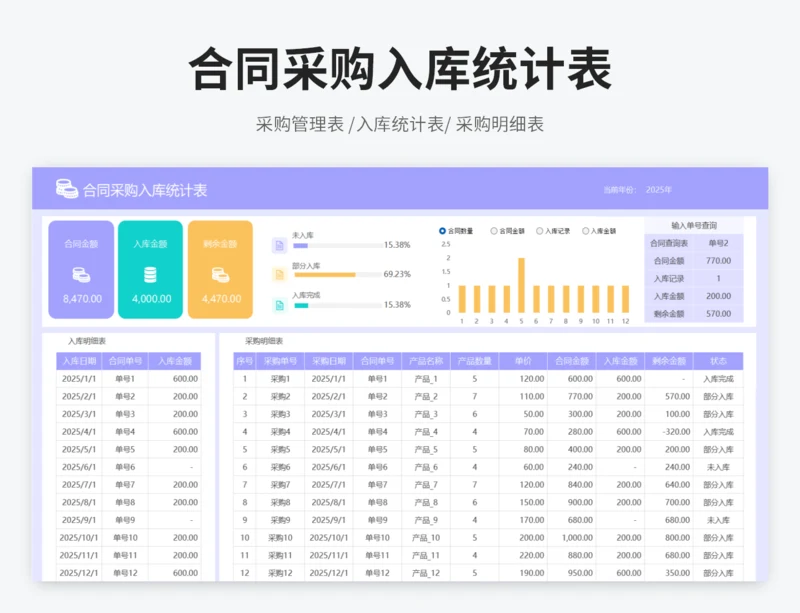This screenshot has height=613, width=800.
Task: Click the 采购日期 column header
Action: (x=329, y=361)
